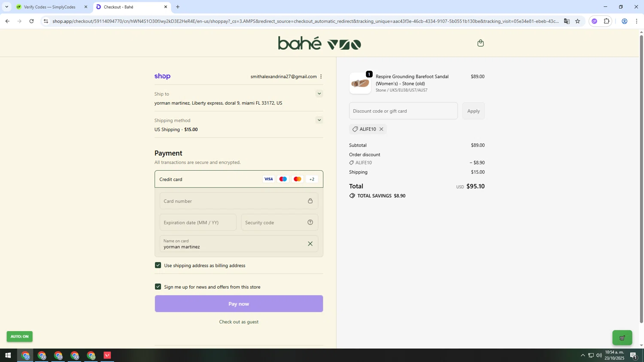Screen dimensions: 644x362
Task: Open tab search dropdown arrow
Action: pyautogui.click(x=6, y=7)
